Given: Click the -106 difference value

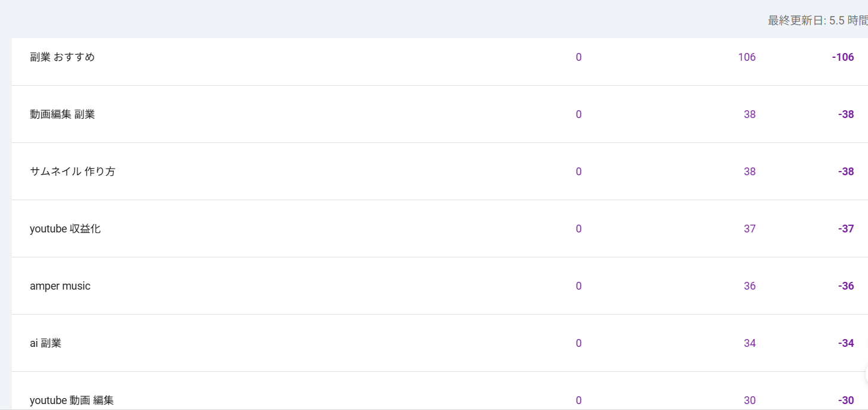Looking at the screenshot, I should [843, 57].
